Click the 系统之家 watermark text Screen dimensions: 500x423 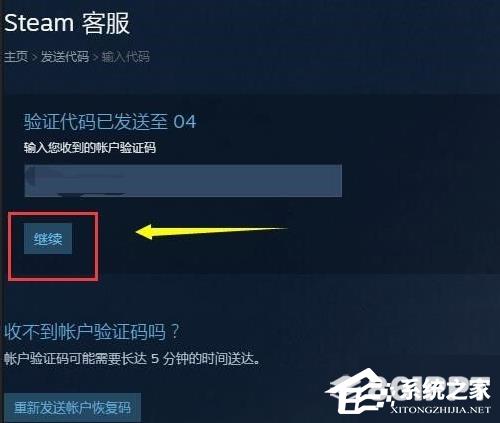[440, 389]
